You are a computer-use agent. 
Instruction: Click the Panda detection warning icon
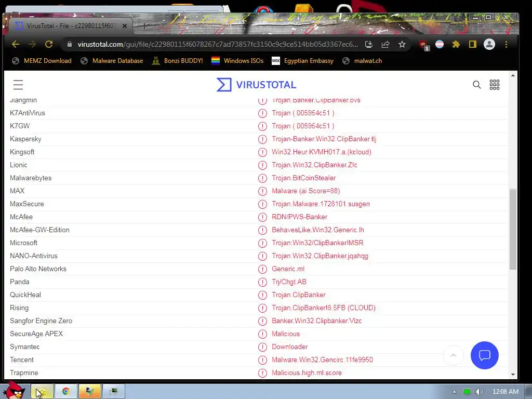[262, 282]
